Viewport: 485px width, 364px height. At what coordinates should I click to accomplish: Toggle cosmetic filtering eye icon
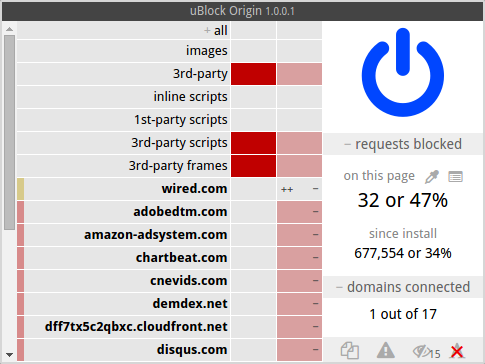point(426,351)
